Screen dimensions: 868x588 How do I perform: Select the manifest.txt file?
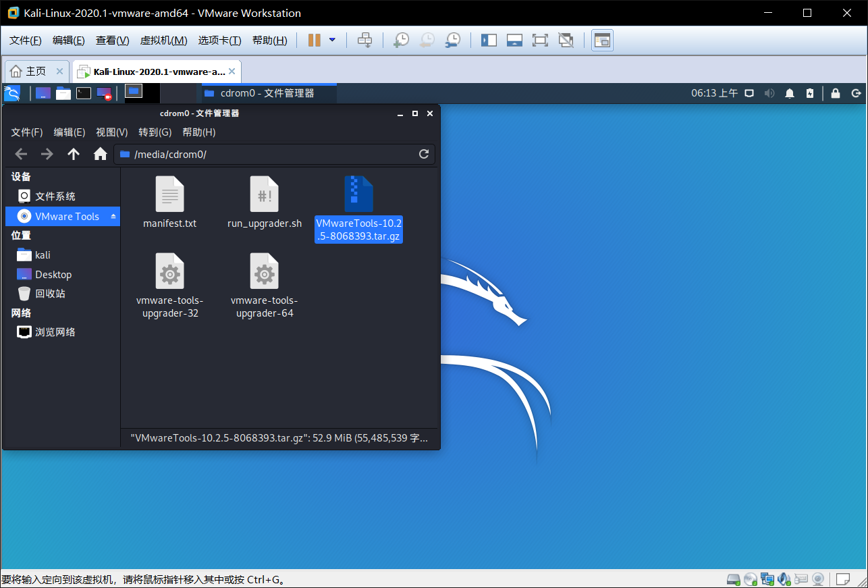[170, 203]
